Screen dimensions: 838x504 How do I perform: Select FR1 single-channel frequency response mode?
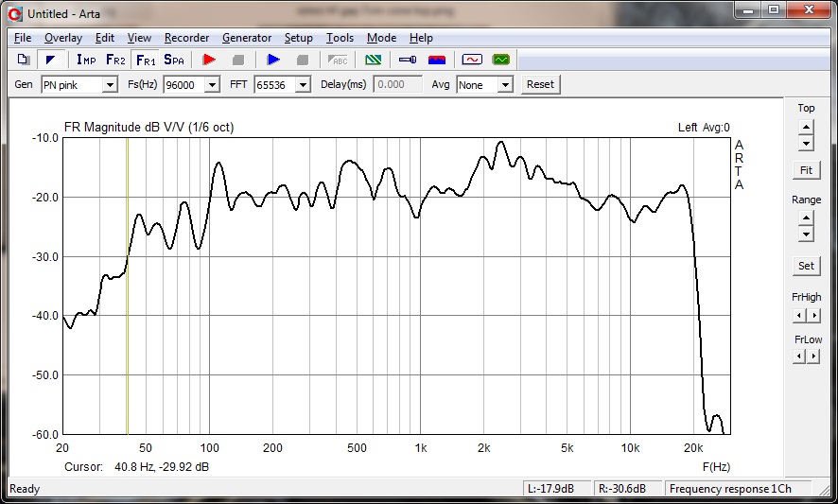click(x=146, y=60)
